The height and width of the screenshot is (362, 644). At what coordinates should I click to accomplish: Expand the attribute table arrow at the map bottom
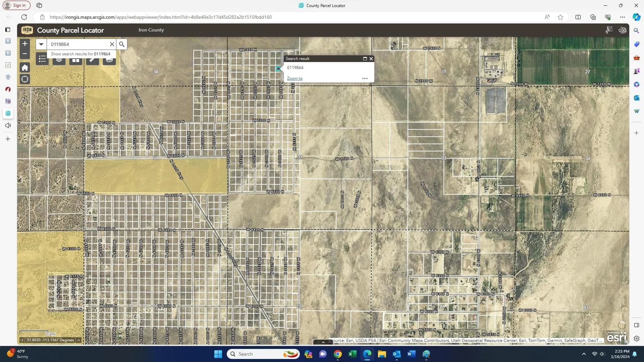click(x=323, y=342)
